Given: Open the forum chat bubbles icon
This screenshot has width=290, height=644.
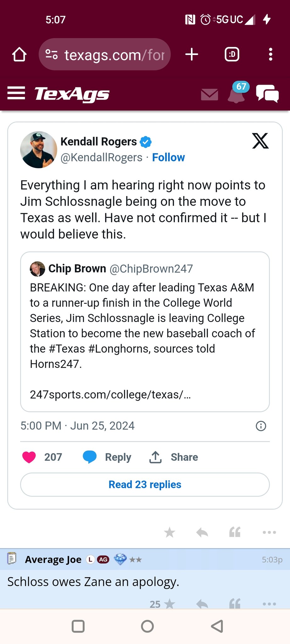Looking at the screenshot, I should tap(267, 94).
